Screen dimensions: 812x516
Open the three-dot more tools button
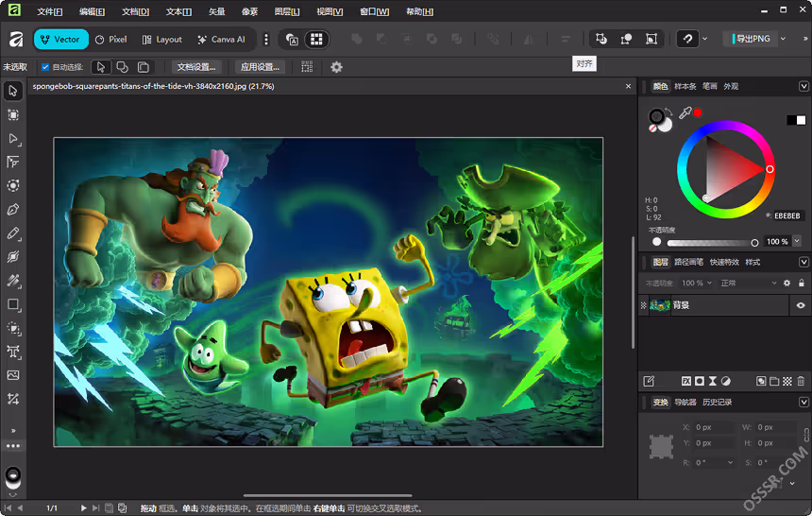coord(13,446)
